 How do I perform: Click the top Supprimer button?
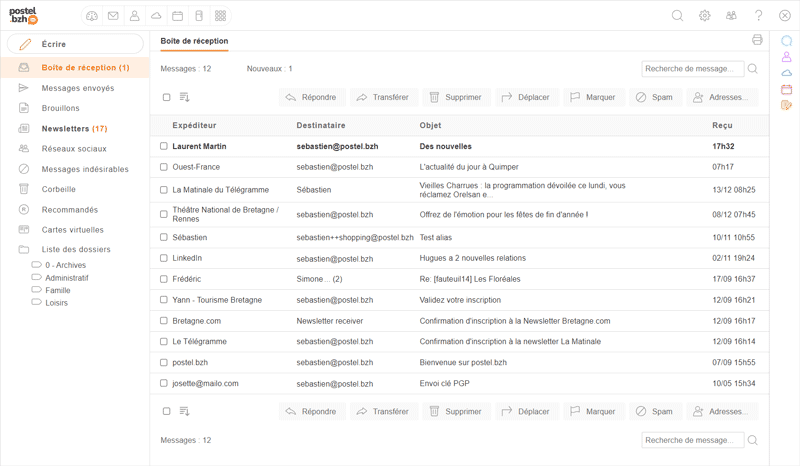click(x=455, y=98)
